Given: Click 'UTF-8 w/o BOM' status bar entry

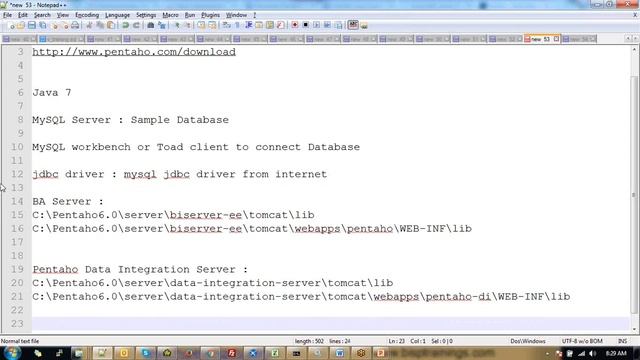Looking at the screenshot, I should (x=582, y=341).
